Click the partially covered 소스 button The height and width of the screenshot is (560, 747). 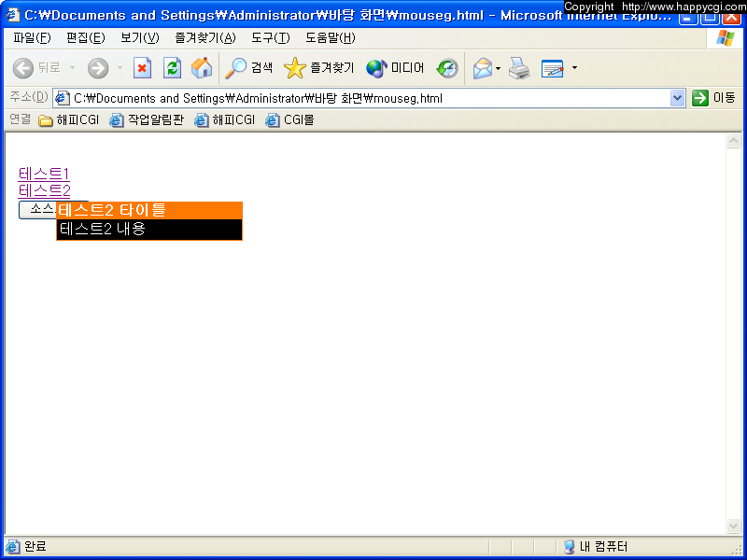click(x=37, y=210)
